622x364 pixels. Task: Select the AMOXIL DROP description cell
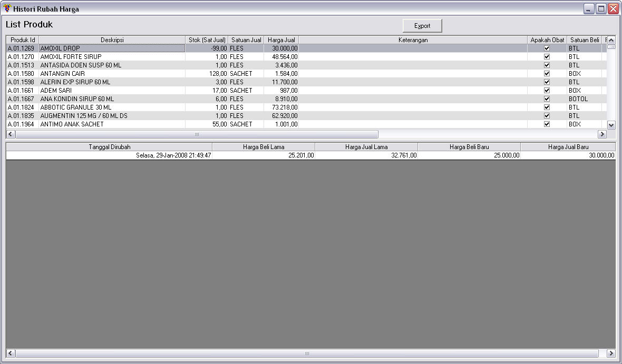pyautogui.click(x=112, y=48)
